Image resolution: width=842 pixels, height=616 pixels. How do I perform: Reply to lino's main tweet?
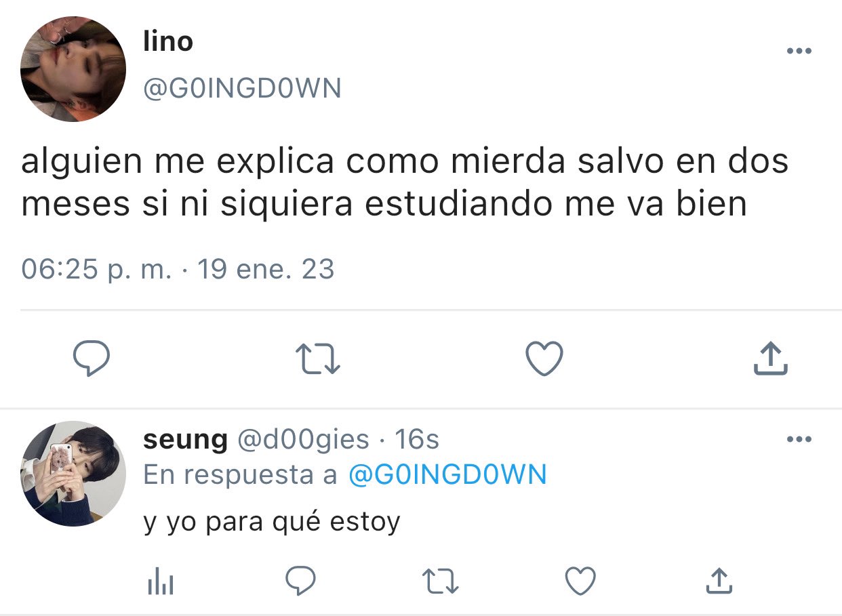point(91,359)
